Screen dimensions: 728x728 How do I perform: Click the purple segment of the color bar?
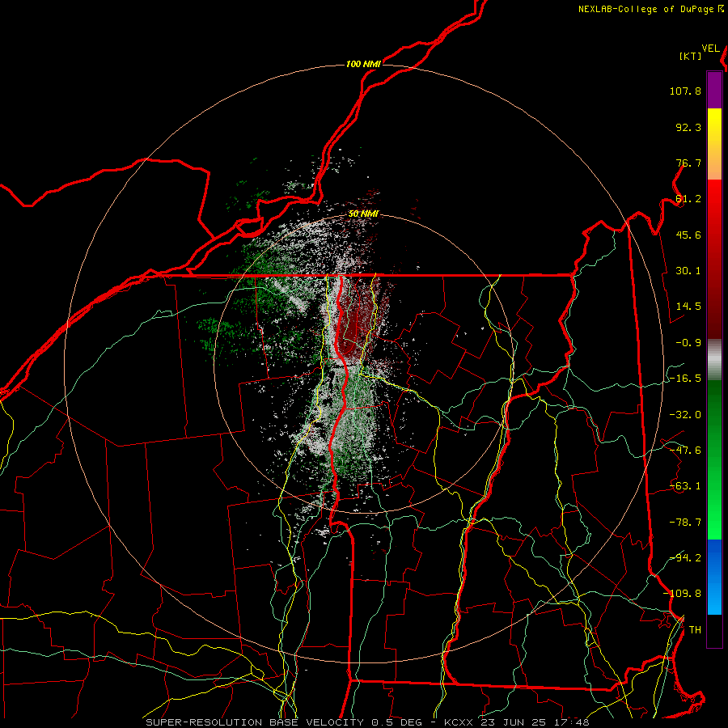click(x=714, y=91)
